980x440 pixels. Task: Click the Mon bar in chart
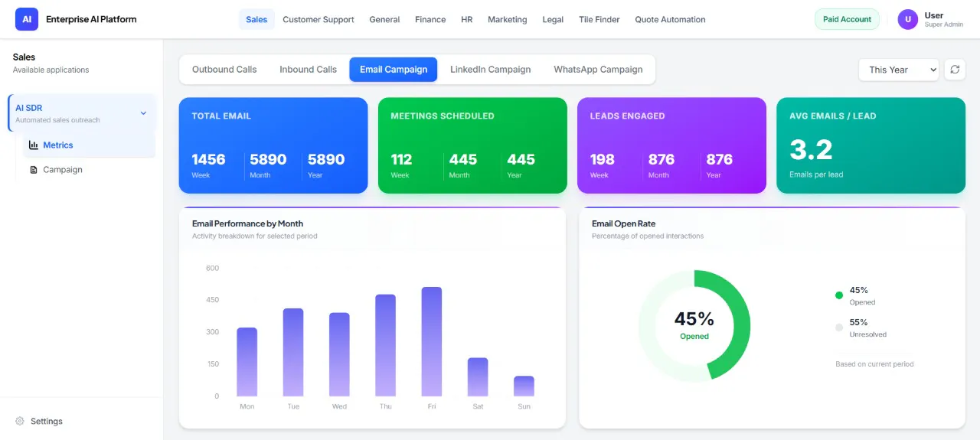pos(247,362)
